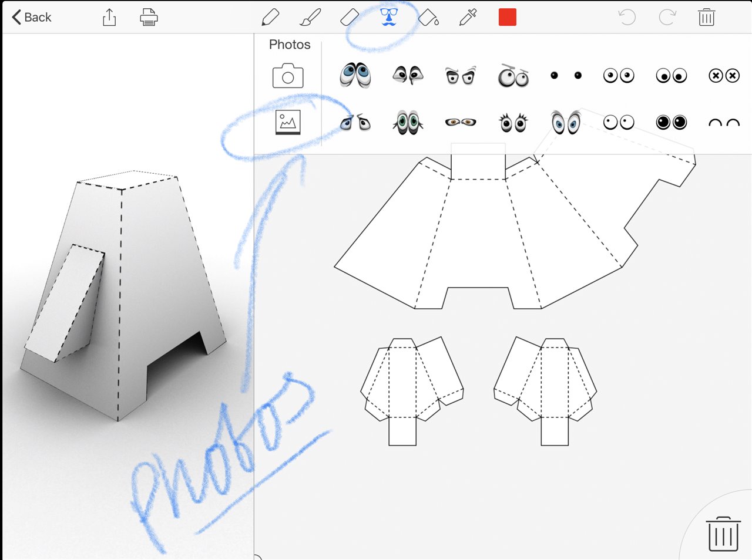
Task: Pick the X-shaped crossed-out eyes sticker
Action: coord(724,76)
